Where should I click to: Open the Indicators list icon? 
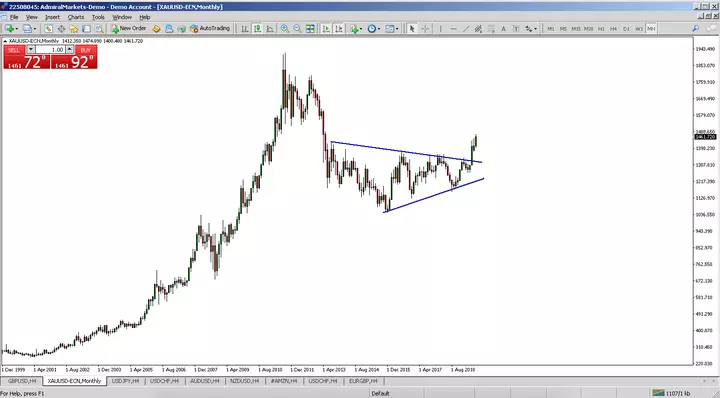354,28
